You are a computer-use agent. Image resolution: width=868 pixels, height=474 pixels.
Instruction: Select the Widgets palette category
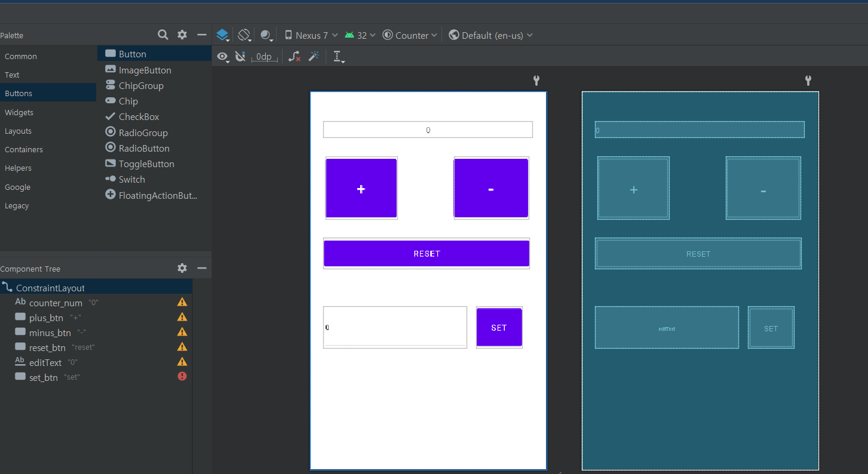point(48,112)
